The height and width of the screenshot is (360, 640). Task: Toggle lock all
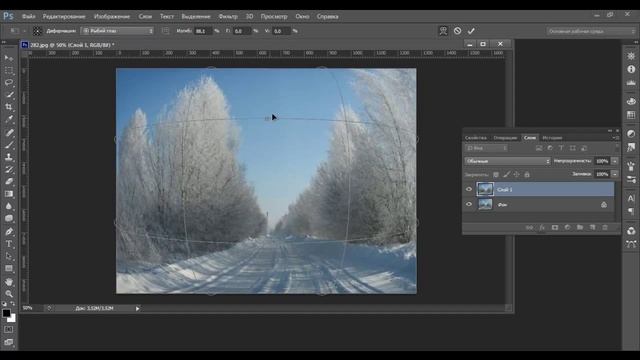pos(527,175)
